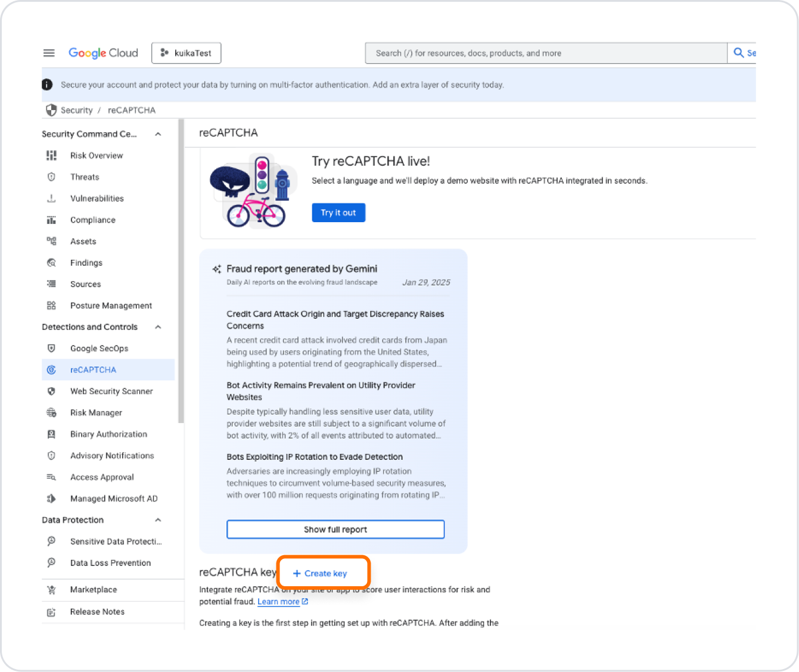
Task: Click the Sources icon
Action: click(x=51, y=284)
